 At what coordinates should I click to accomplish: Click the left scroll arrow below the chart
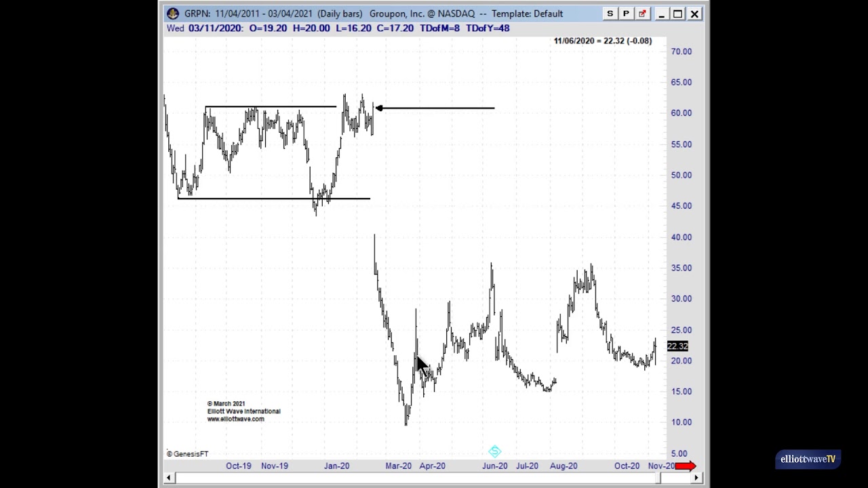coord(168,478)
